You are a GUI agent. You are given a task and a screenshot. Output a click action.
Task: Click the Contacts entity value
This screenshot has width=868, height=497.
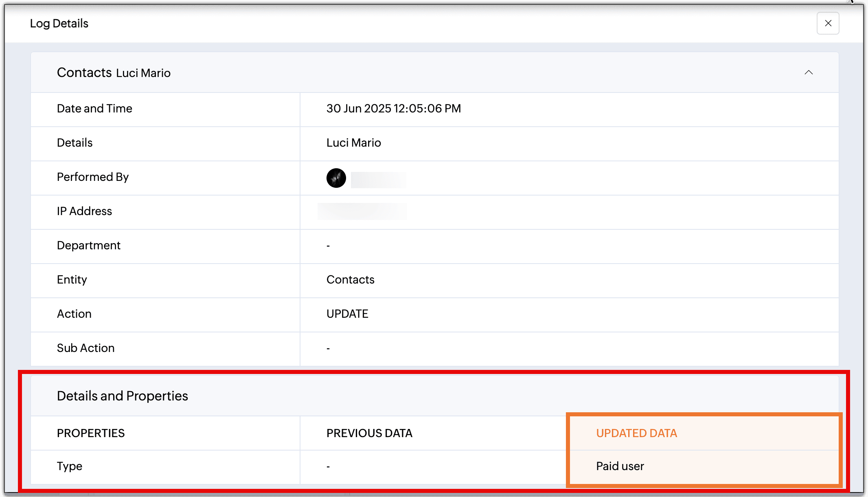click(350, 280)
